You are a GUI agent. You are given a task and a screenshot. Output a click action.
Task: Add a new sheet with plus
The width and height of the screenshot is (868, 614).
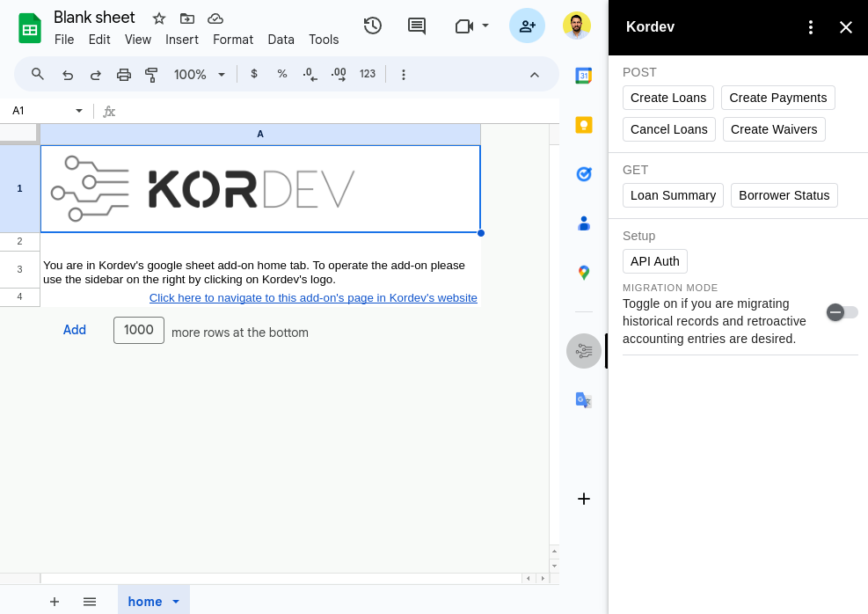(55, 602)
